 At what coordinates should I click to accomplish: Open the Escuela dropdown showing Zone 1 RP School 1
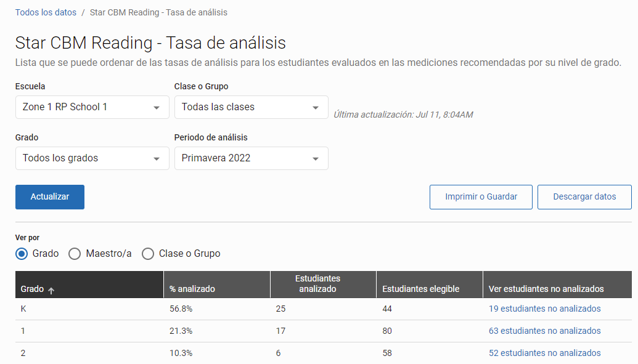click(x=92, y=107)
